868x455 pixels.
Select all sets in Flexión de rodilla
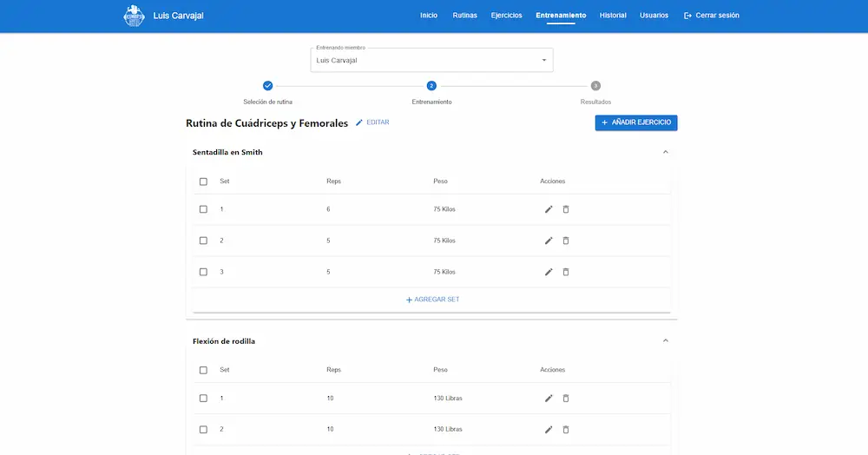tap(203, 370)
